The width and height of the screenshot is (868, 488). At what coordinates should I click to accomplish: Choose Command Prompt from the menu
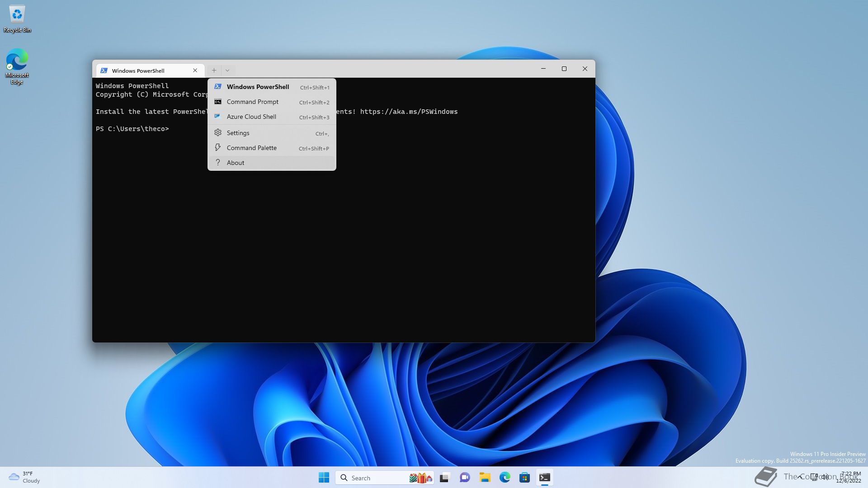pos(272,102)
